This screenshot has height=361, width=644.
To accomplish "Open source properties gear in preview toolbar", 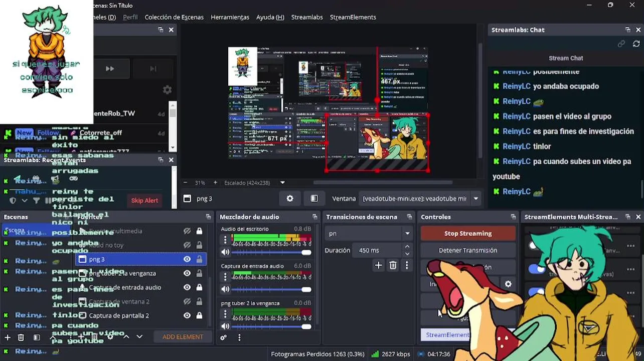I will click(x=290, y=199).
